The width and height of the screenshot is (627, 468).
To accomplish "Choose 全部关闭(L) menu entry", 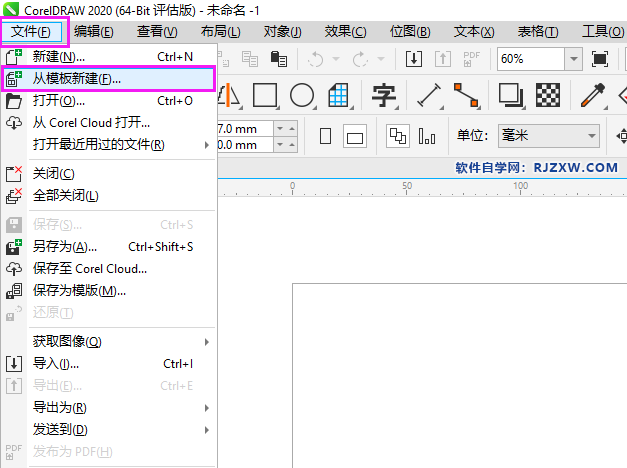I will click(x=109, y=196).
